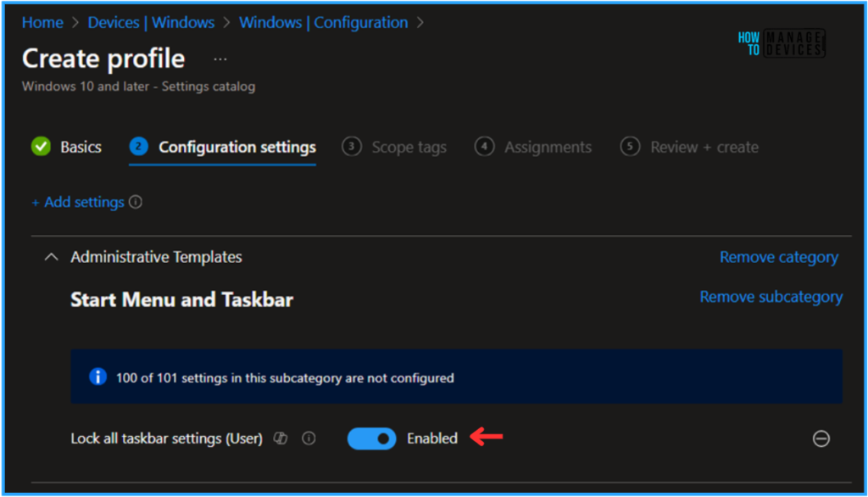The width and height of the screenshot is (868, 497).
Task: Toggle the Lock all taskbar settings switch
Action: coord(371,438)
